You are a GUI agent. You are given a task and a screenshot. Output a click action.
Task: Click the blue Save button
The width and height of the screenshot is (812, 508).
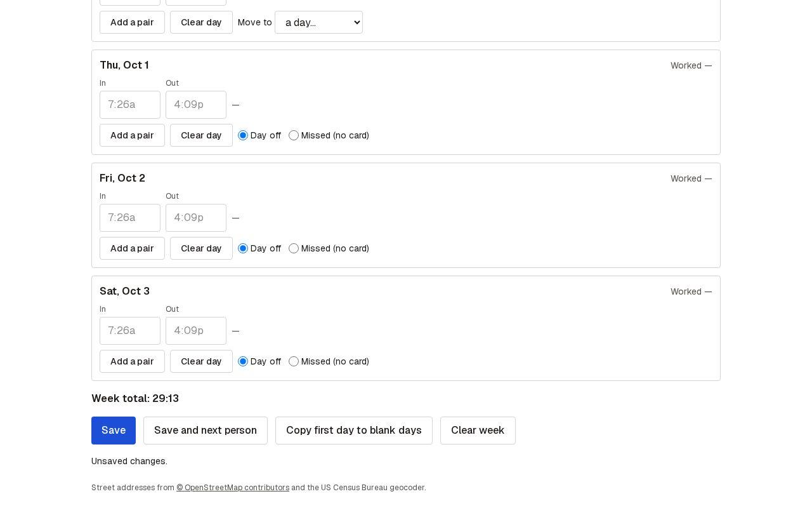pos(114,431)
